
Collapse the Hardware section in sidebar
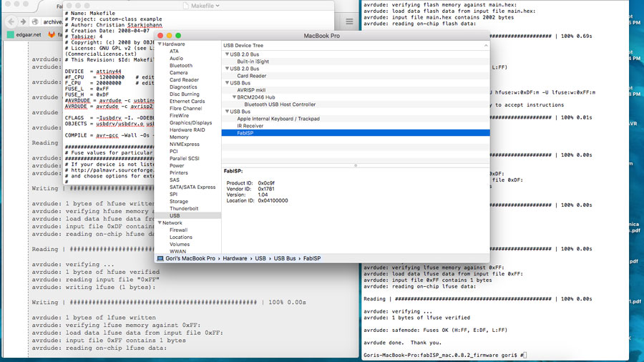[x=160, y=44]
